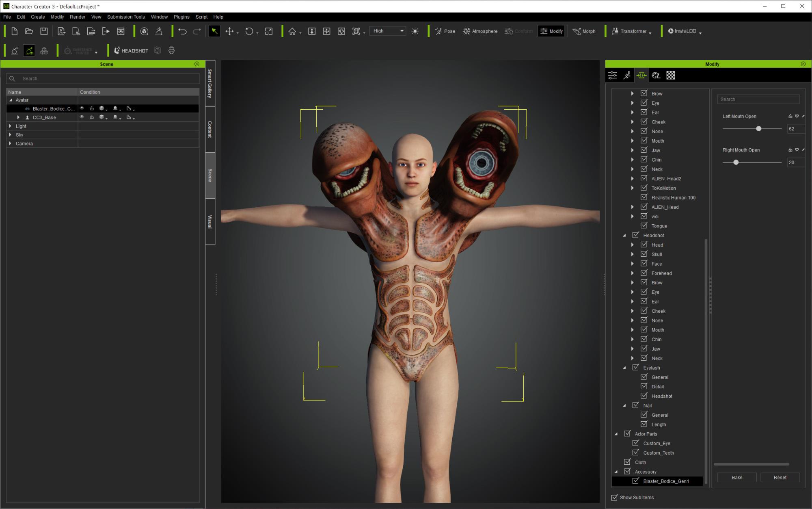Expand the Camera node in Scene

[11, 143]
